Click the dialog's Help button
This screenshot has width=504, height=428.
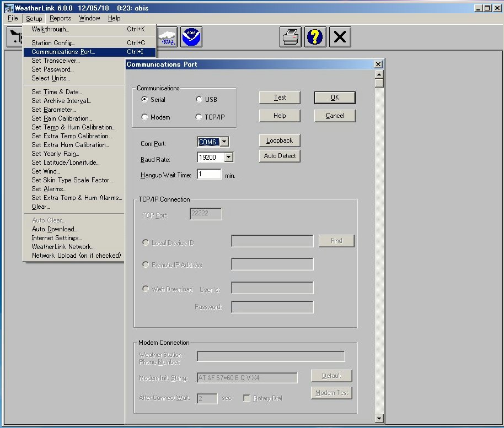point(280,116)
